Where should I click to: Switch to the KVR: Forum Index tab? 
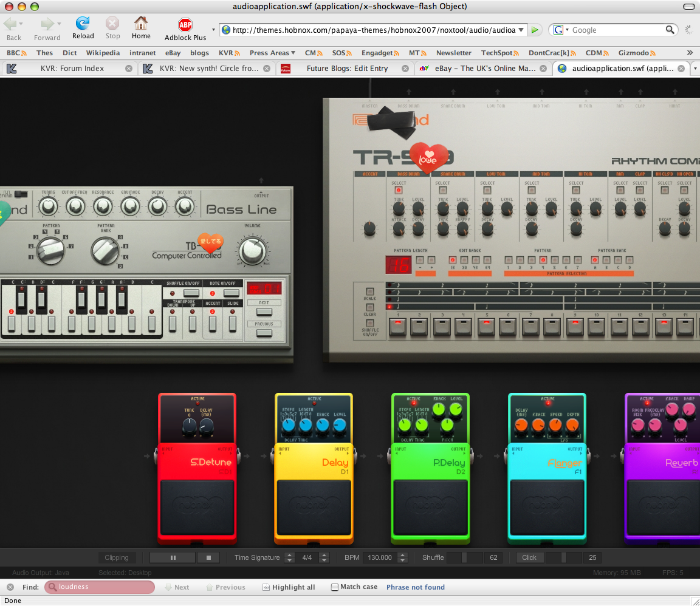[x=71, y=68]
